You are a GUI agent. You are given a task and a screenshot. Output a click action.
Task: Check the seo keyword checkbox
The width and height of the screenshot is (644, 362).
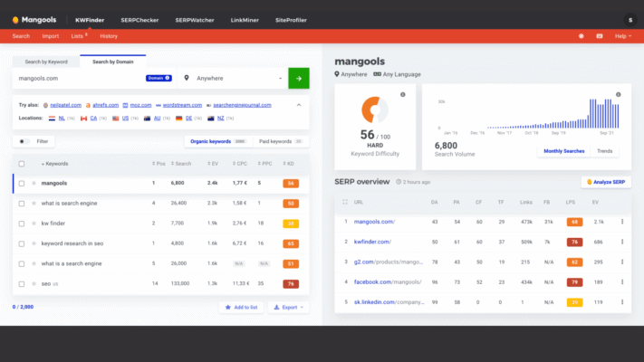point(22,284)
